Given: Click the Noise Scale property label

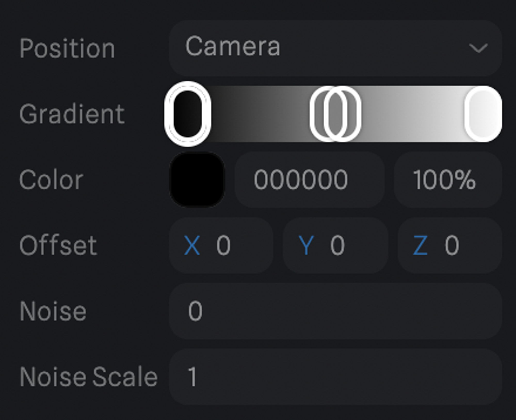Looking at the screenshot, I should click(x=88, y=377).
